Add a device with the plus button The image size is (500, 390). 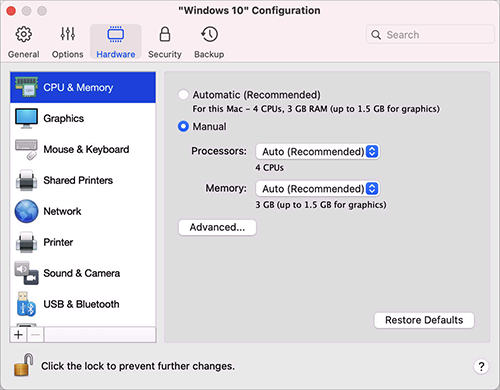pyautogui.click(x=19, y=334)
